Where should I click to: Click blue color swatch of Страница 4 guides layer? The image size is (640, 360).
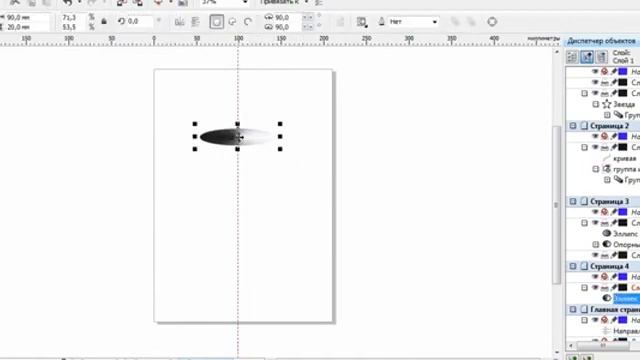(623, 277)
